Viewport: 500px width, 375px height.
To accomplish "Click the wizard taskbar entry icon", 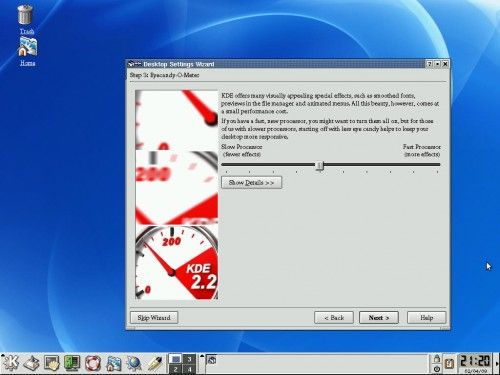I will pyautogui.click(x=212, y=360).
